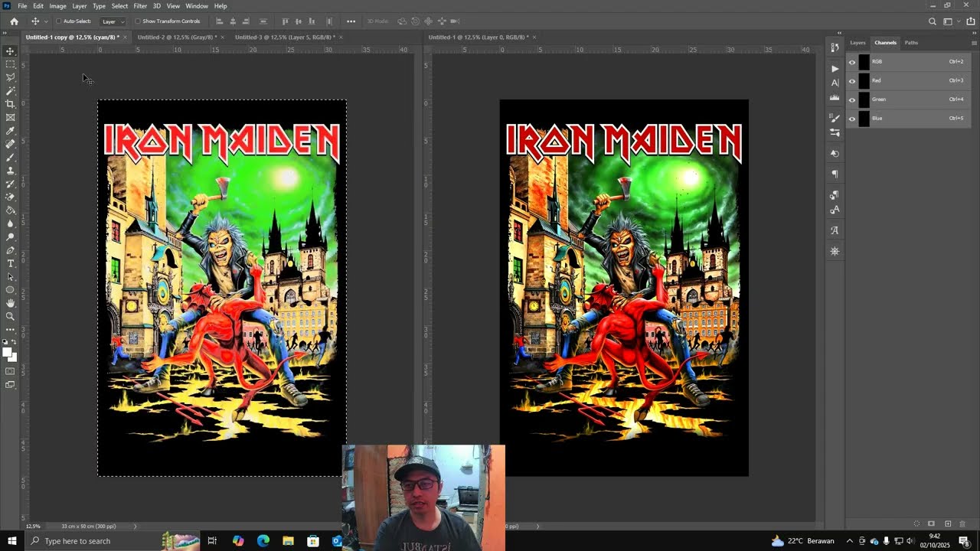Select the Eyedropper tool
The height and width of the screenshot is (551, 980).
point(10,131)
